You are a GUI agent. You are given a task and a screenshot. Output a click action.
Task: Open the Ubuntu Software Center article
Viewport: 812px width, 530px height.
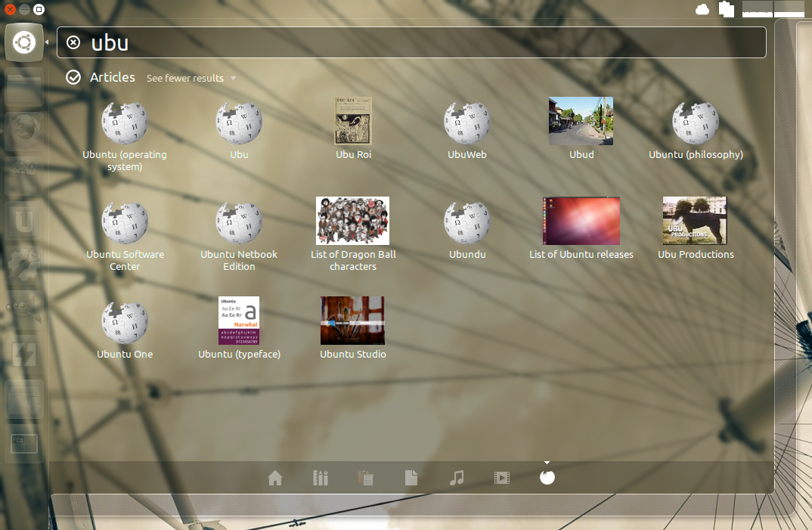[x=124, y=236]
